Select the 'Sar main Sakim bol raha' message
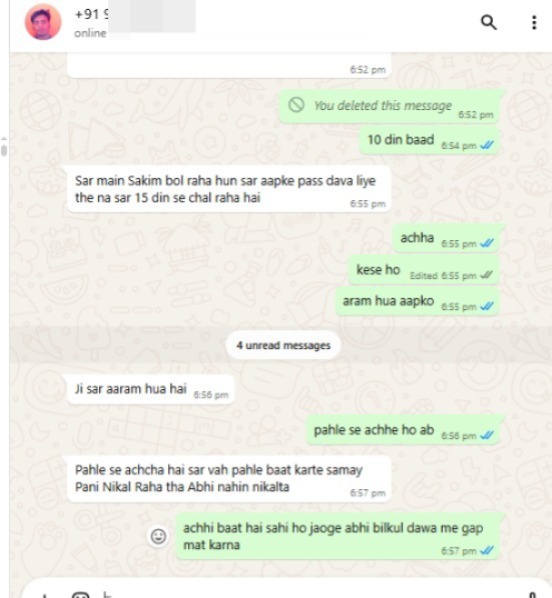This screenshot has height=598, width=552. (x=229, y=189)
